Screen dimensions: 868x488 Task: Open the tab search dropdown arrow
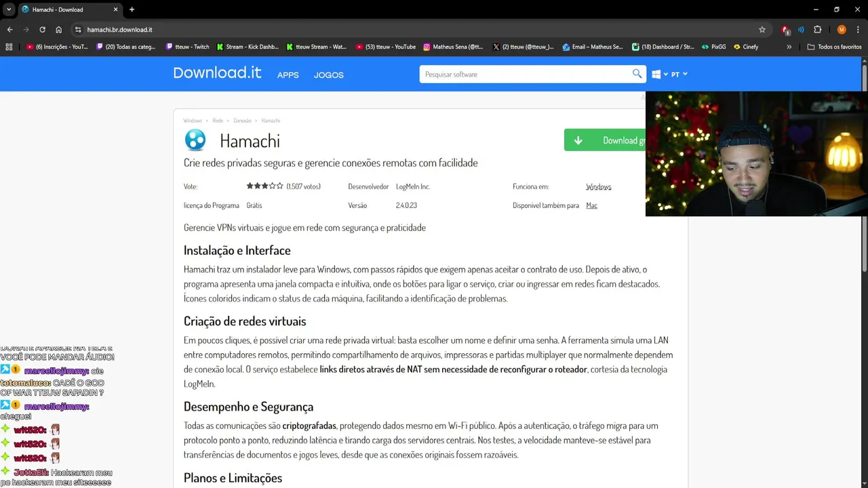[9, 9]
